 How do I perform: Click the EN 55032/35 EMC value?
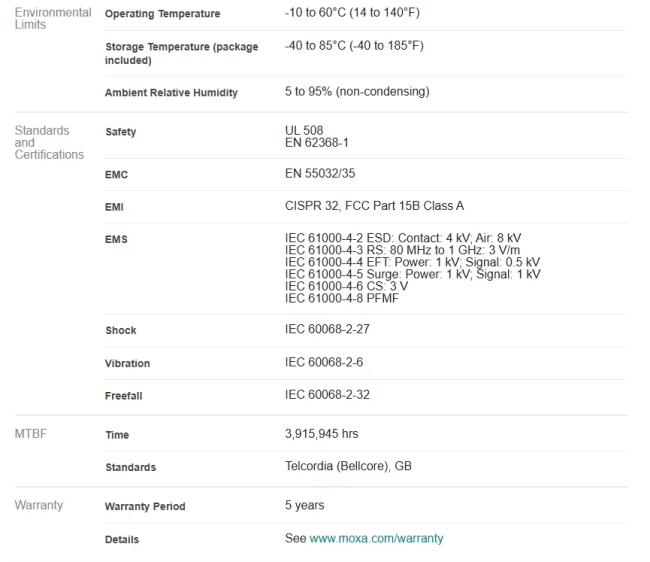(x=320, y=174)
